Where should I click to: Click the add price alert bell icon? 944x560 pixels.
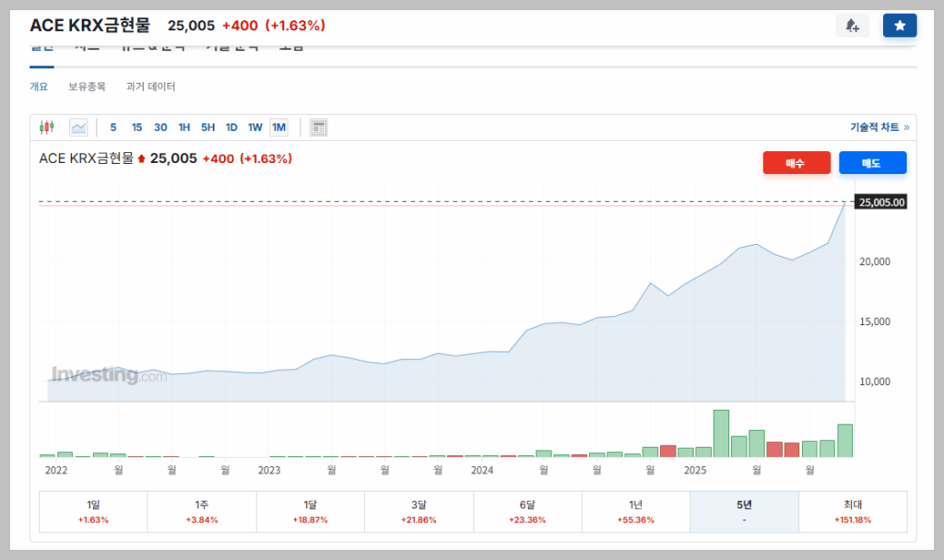click(851, 26)
